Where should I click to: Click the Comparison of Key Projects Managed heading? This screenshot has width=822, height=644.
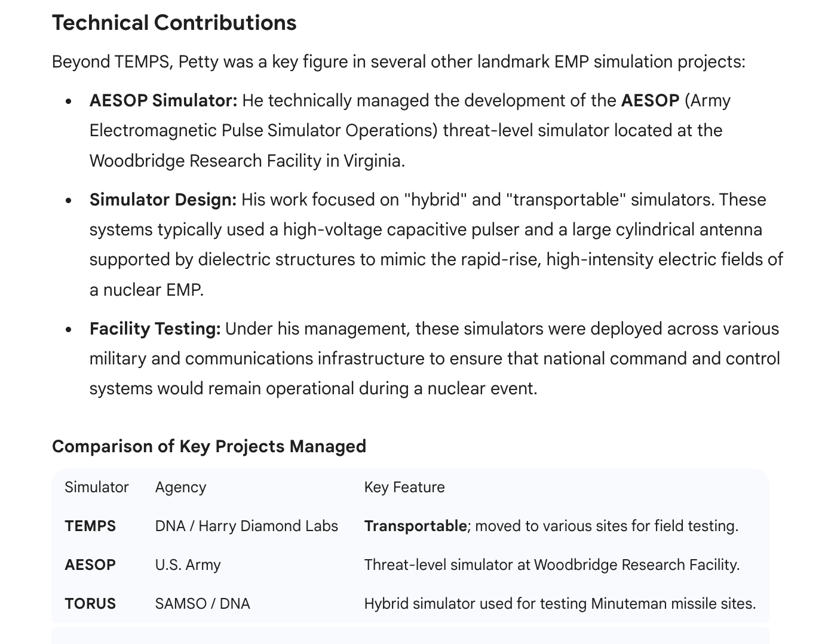pos(209,446)
